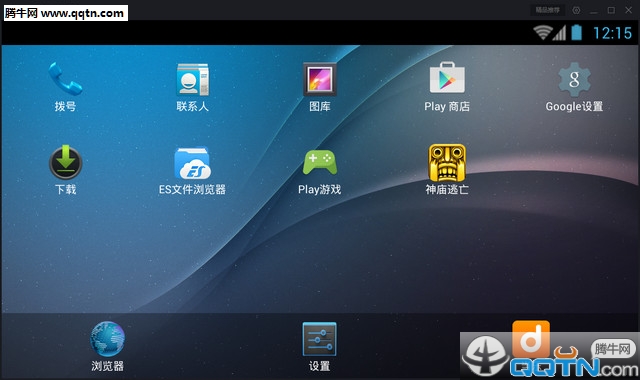Open emulator settings gear in title bar
The width and height of the screenshot is (640, 380).
(x=576, y=10)
